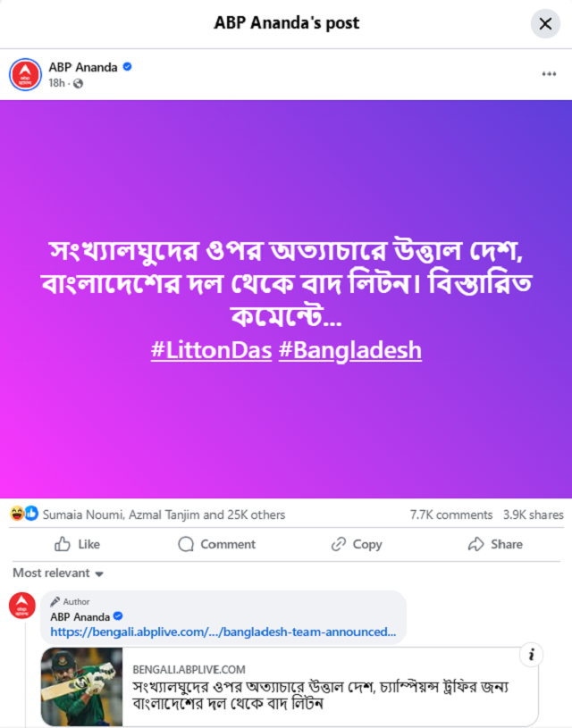Open the three-dot post options menu
This screenshot has width=572, height=728.
coord(549,74)
